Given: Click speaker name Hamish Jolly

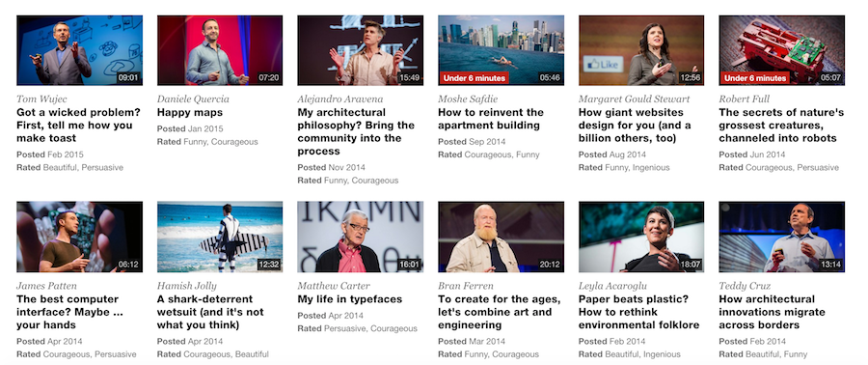Looking at the screenshot, I should point(187,286).
